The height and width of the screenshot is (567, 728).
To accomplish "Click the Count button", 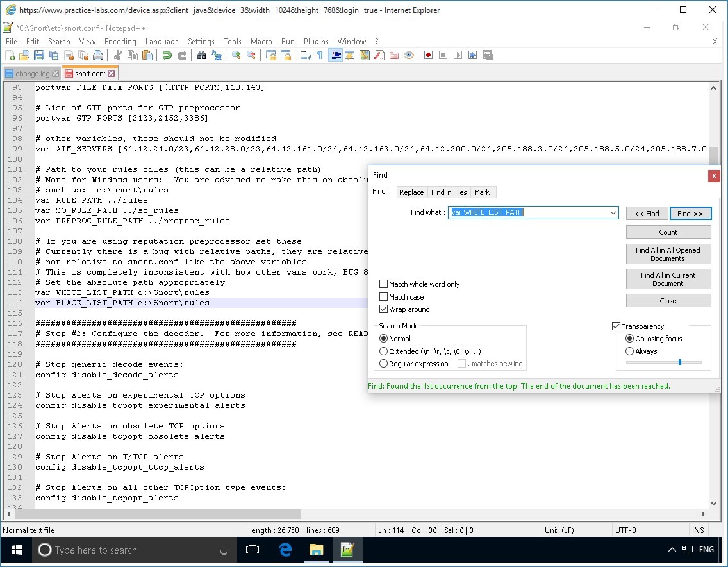I will [668, 232].
